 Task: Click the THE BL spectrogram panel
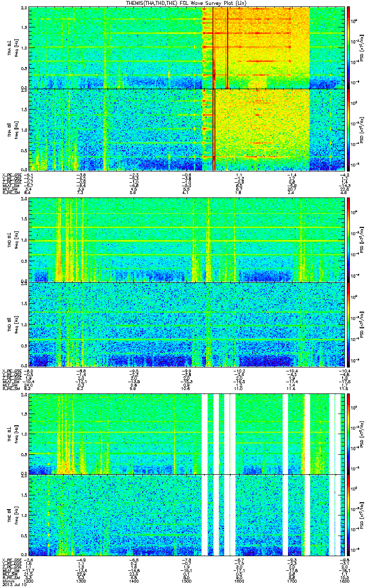click(x=186, y=433)
